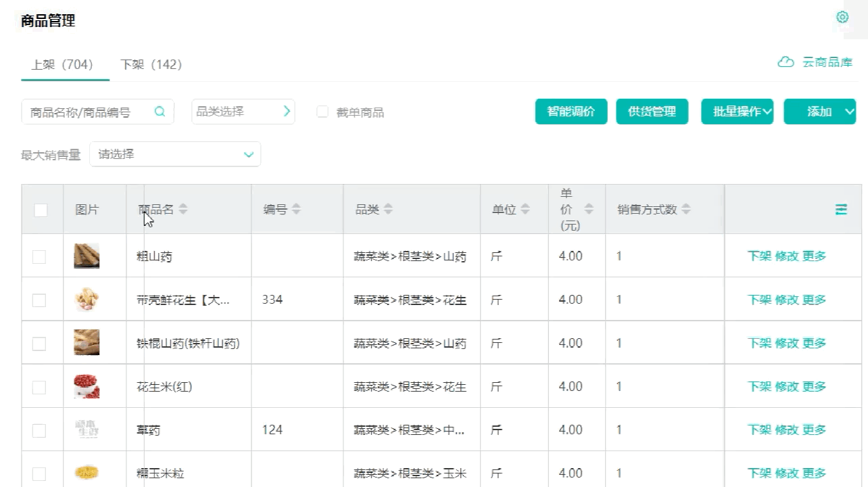The image size is (868, 487).
Task: Select all rows with the header checkbox
Action: click(41, 210)
